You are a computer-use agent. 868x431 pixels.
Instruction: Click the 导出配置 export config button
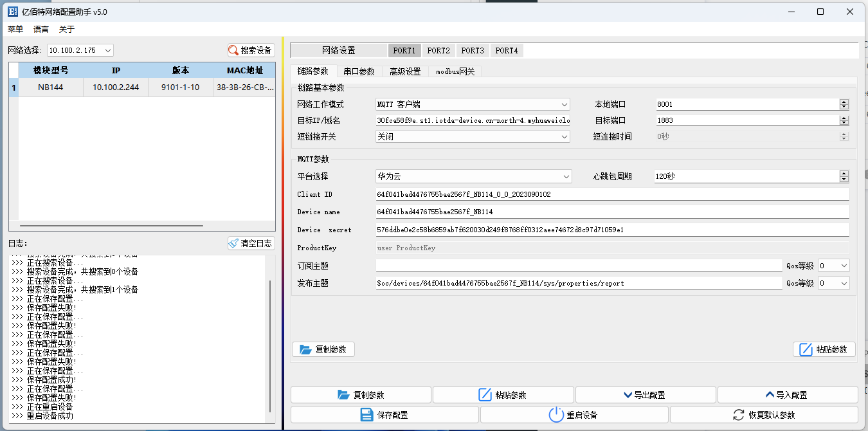tap(646, 395)
